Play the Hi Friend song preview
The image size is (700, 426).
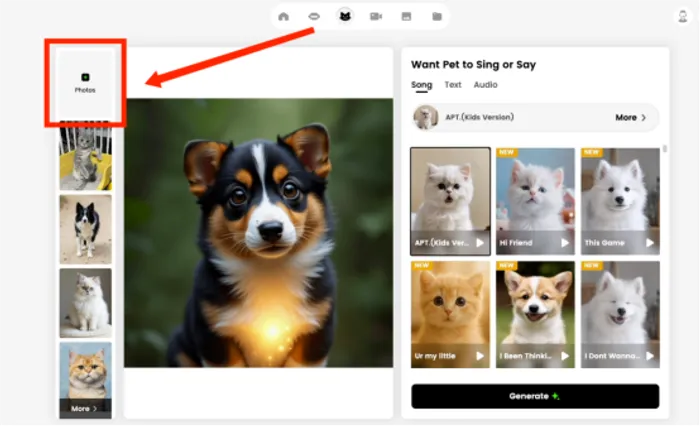click(x=565, y=242)
